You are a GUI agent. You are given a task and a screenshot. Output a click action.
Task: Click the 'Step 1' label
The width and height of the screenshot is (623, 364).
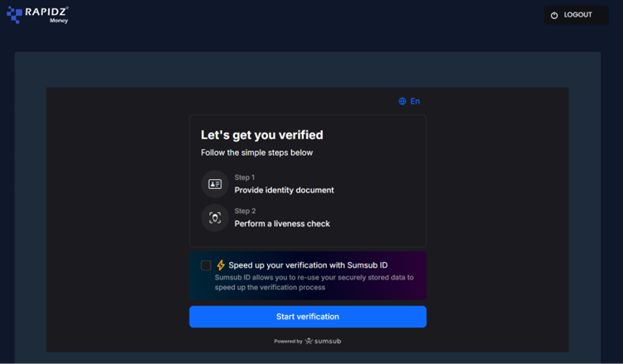245,177
